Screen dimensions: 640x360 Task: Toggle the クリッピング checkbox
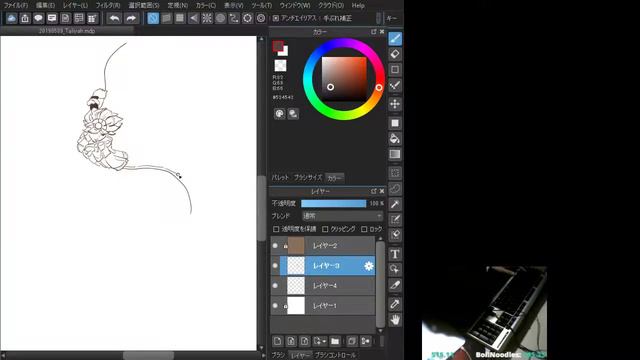(x=325, y=229)
